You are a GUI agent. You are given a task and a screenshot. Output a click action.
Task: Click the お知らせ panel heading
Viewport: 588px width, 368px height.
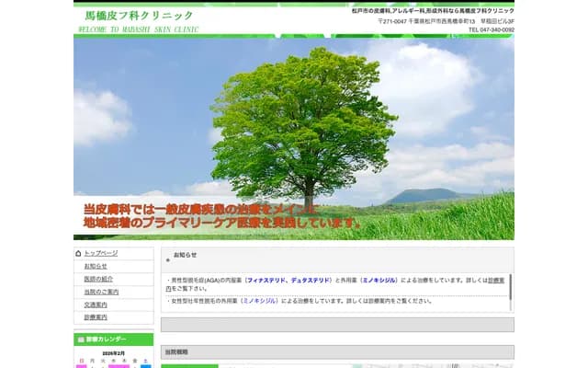click(x=185, y=255)
